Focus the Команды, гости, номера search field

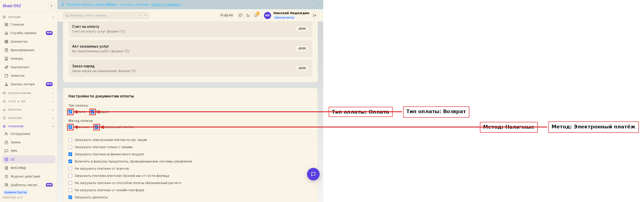(x=106, y=15)
